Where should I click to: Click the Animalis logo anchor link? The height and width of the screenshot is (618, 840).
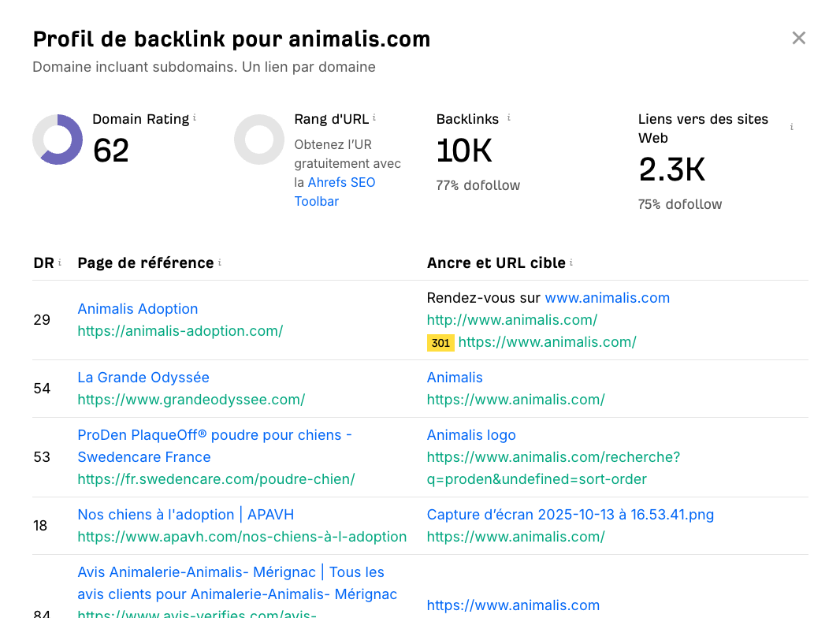[471, 435]
